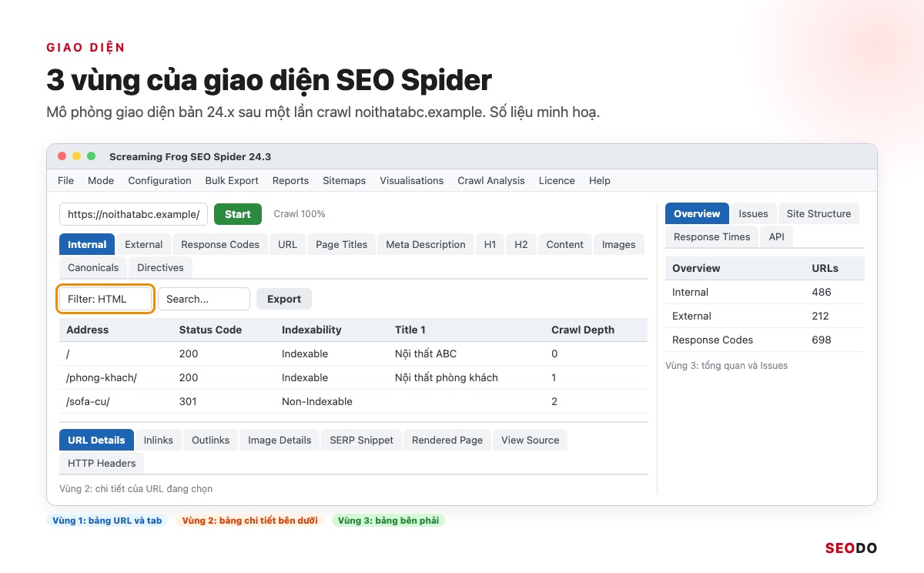Open the Configuration menu

[159, 181]
